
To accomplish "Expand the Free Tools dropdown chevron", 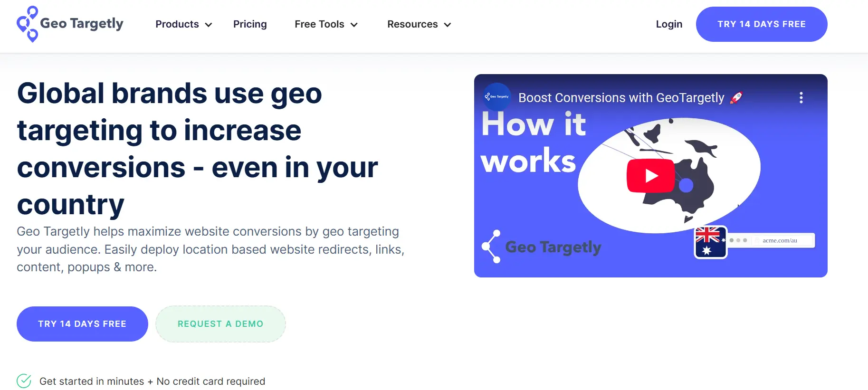I will (354, 25).
